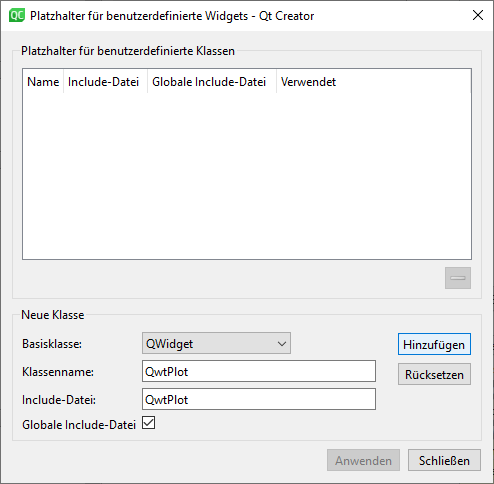This screenshot has height=484, width=494.
Task: Close the promoted widgets dialog window
Action: (478, 15)
